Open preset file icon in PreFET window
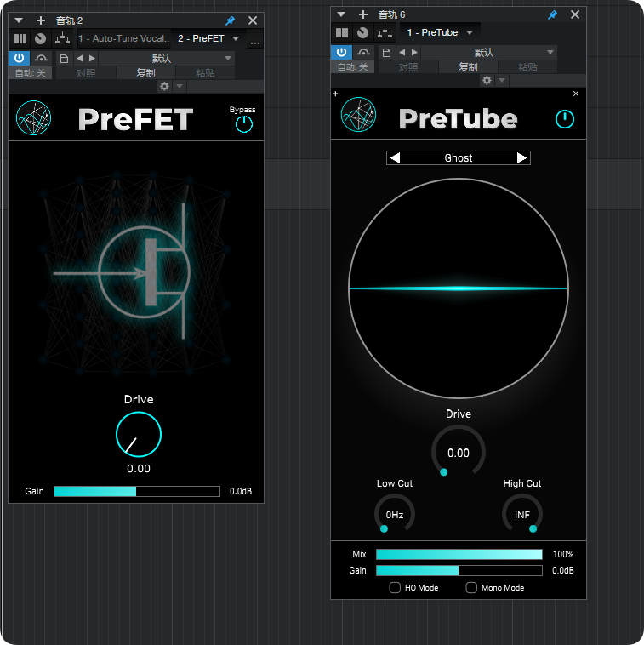The height and width of the screenshot is (645, 644). pyautogui.click(x=64, y=59)
